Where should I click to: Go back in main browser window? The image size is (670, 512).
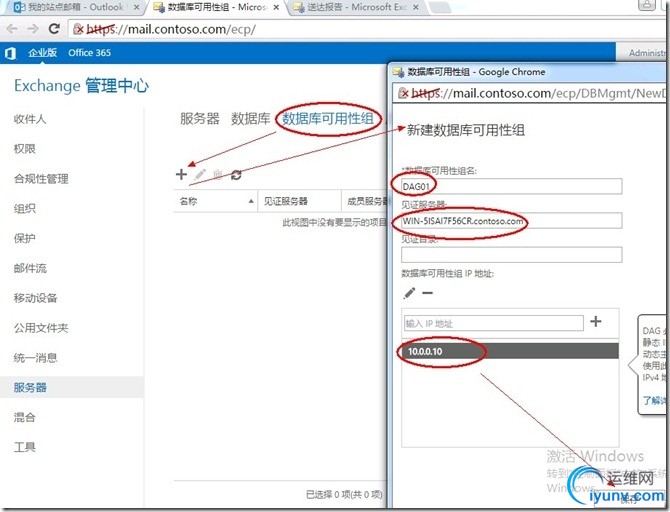pos(12,29)
